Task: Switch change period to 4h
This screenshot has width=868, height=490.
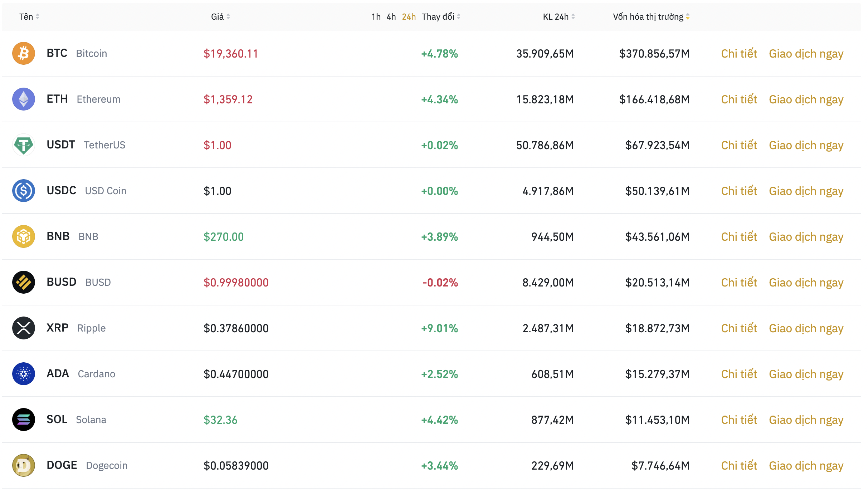Action: (391, 17)
